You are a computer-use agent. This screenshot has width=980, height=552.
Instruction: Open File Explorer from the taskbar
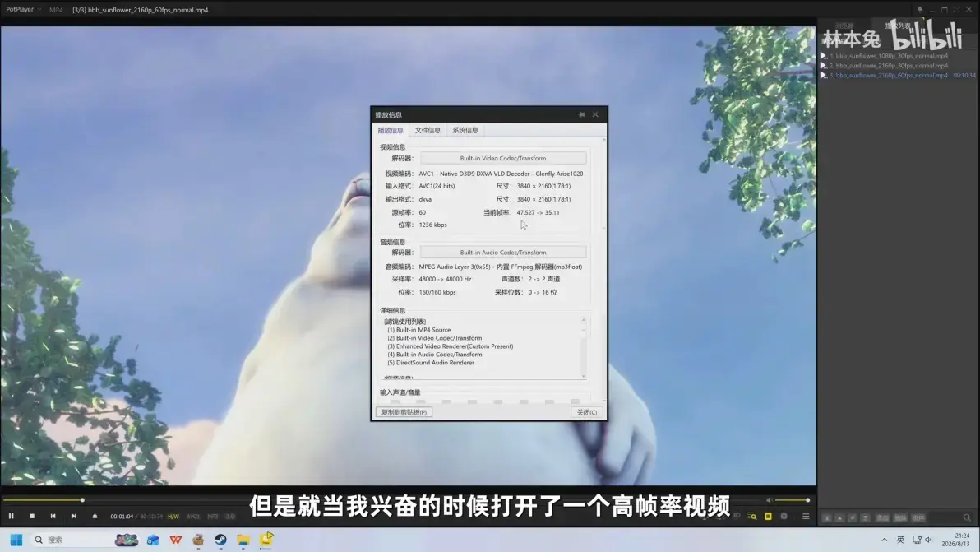pos(243,540)
